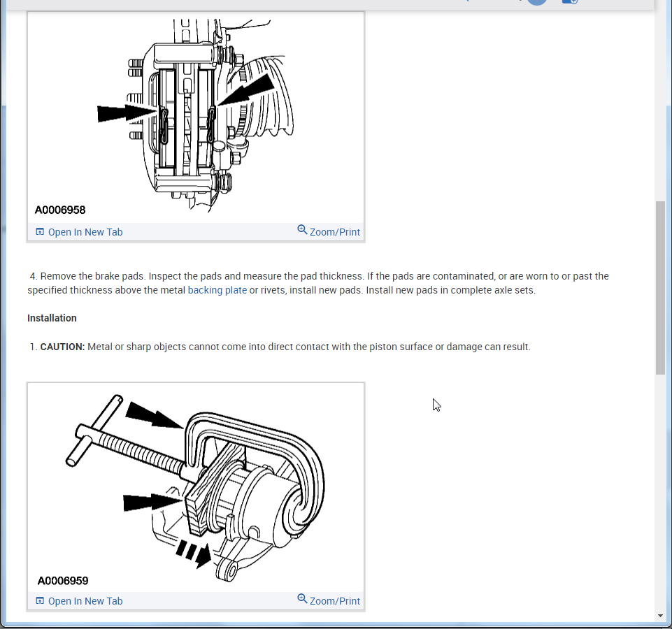
Task: Click the 'Installation' heading
Action: [52, 318]
